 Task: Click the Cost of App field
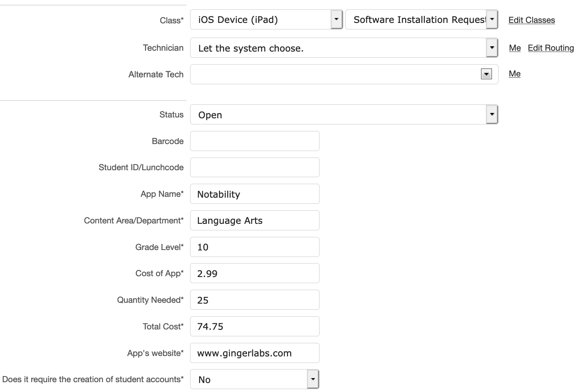254,273
